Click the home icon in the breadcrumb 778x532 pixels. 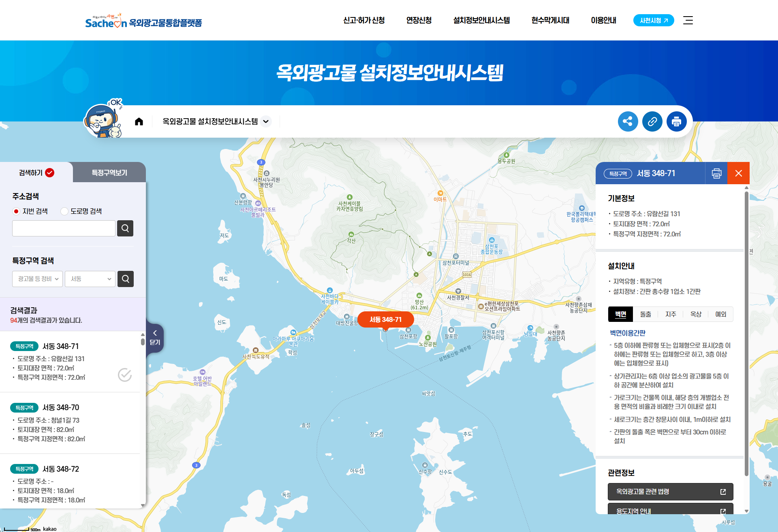point(139,121)
